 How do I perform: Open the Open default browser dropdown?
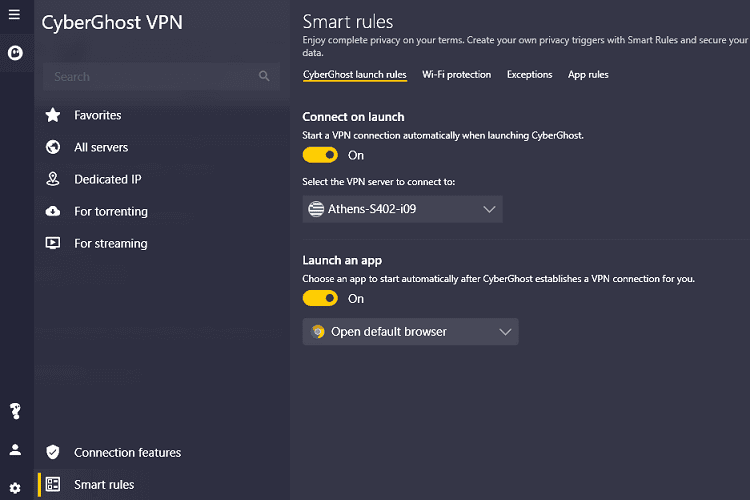pyautogui.click(x=410, y=332)
